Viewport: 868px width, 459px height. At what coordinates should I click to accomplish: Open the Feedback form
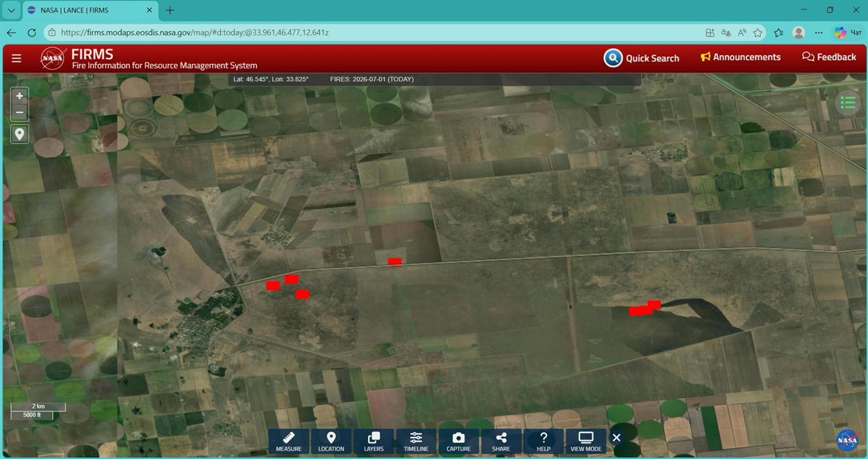click(829, 57)
